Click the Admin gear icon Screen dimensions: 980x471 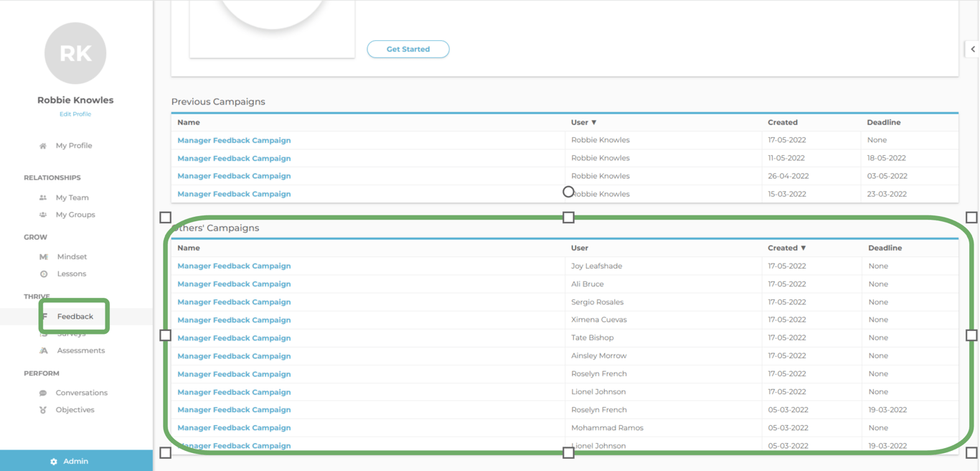[54, 462]
